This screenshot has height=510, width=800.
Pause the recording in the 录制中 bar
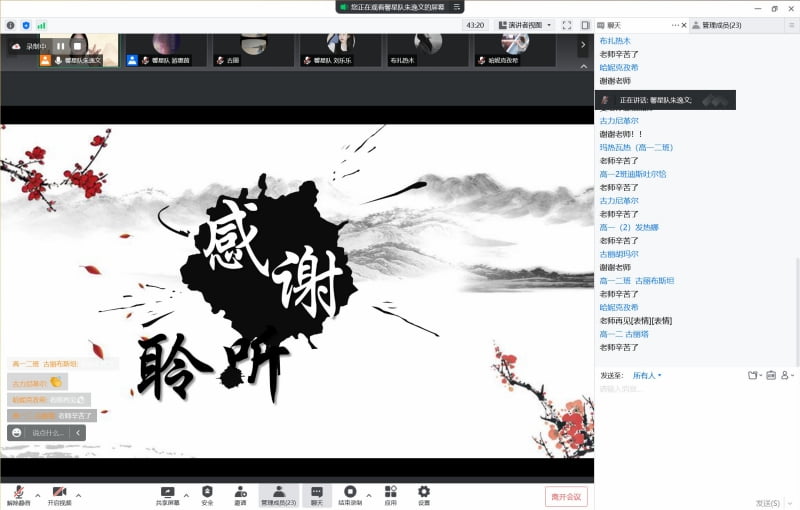coord(60,46)
